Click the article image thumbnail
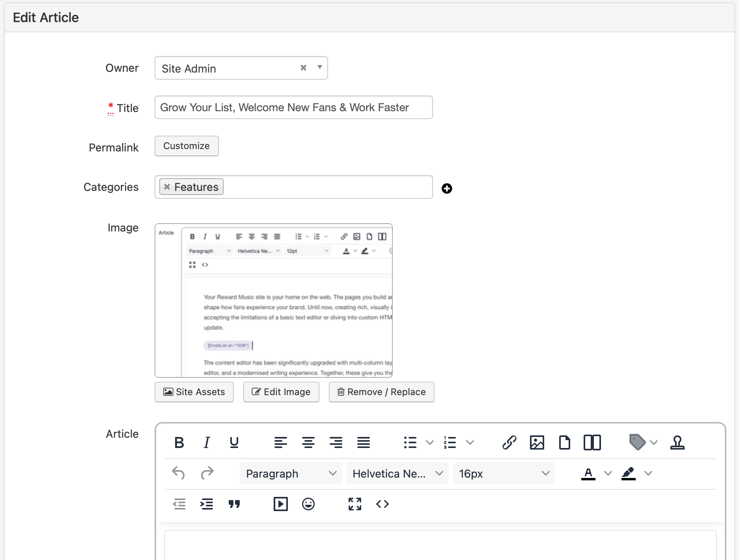Image resolution: width=739 pixels, height=560 pixels. (x=274, y=301)
